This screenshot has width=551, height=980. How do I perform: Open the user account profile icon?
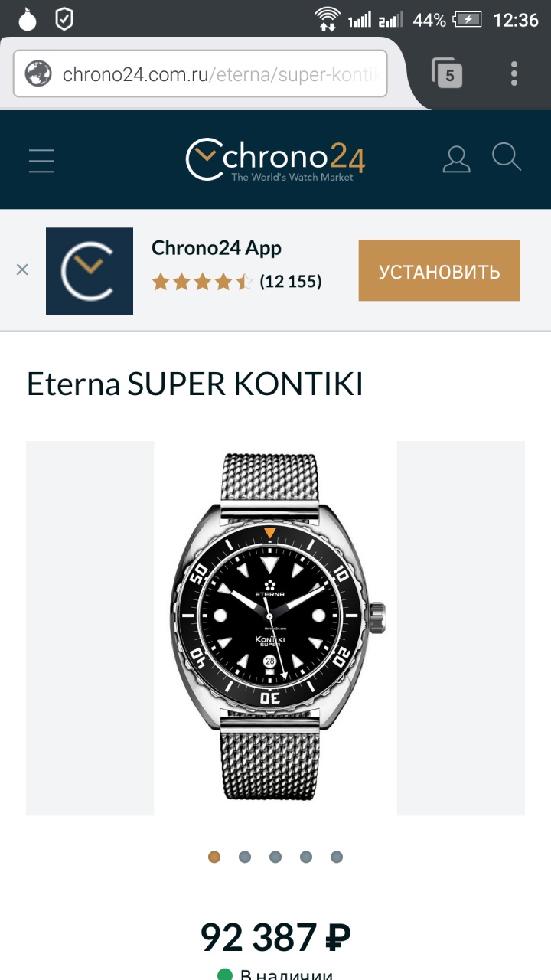pos(457,159)
